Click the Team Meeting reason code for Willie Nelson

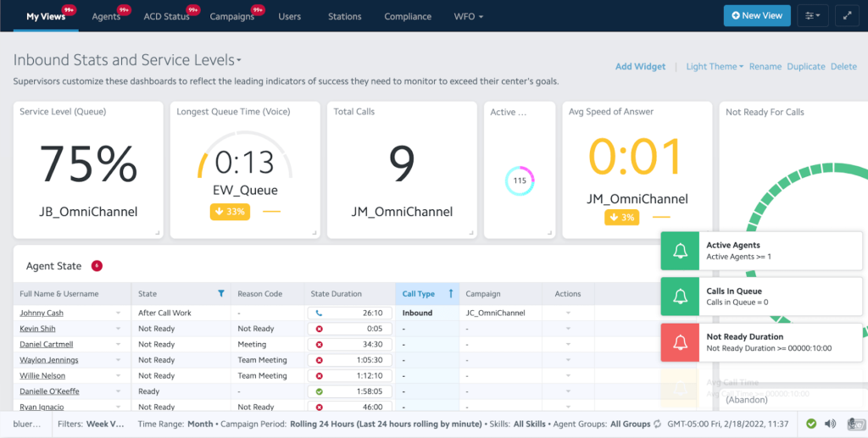coord(263,375)
